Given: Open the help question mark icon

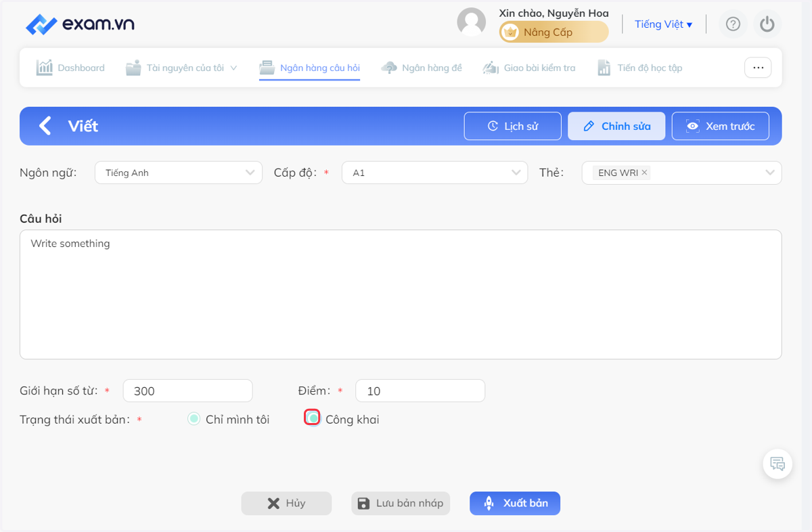Looking at the screenshot, I should pos(733,24).
